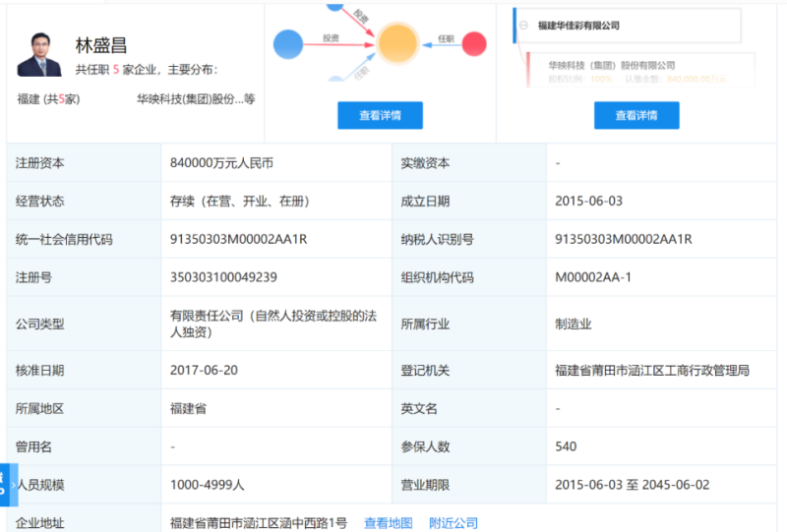The height and width of the screenshot is (532, 787).
Task: Select 福建华佳彩有限公司 in equity tree
Action: point(578,26)
